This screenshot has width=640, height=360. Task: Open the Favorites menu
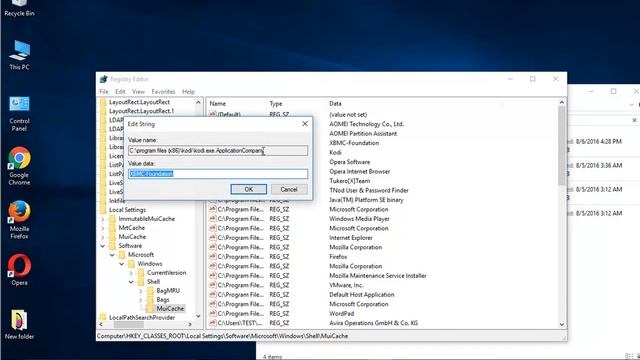(x=163, y=92)
